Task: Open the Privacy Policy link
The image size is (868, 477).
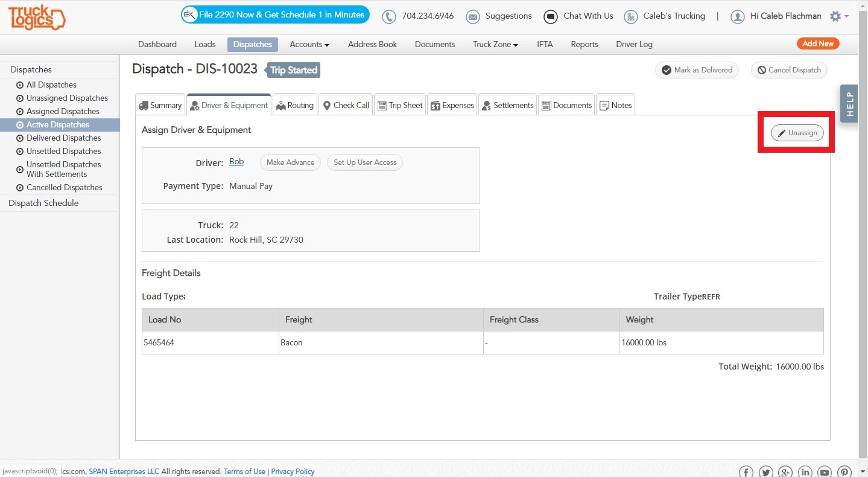Action: click(293, 472)
